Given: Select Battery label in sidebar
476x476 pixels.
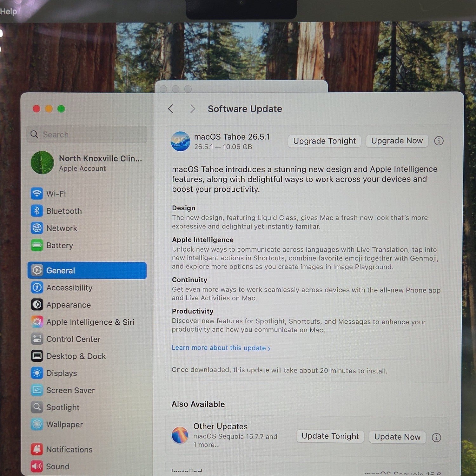Looking at the screenshot, I should coord(60,245).
